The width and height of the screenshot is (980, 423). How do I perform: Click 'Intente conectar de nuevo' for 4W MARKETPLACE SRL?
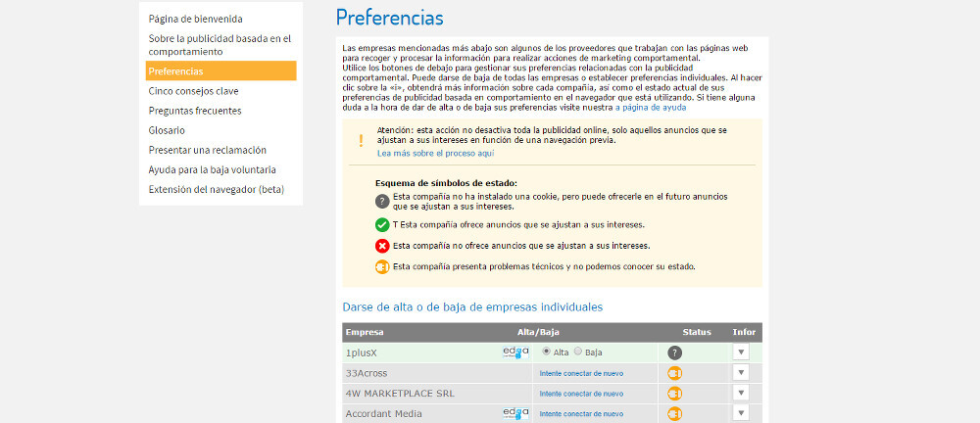(x=581, y=394)
